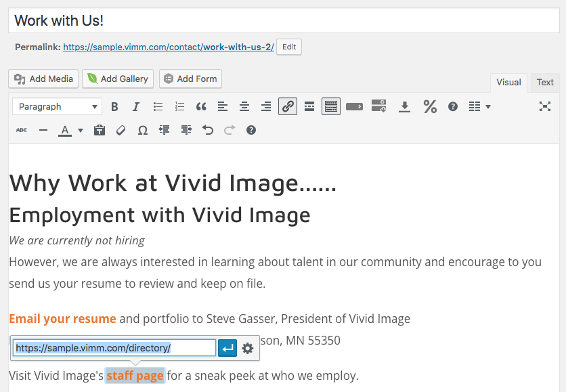The image size is (566, 392).
Task: Insert a horizontal line
Action: click(x=43, y=130)
